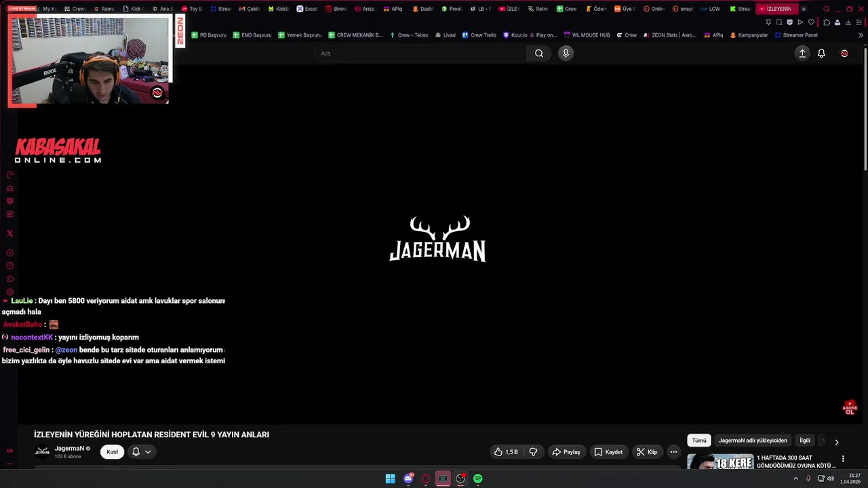Click the JagermaN channel avatar

pyautogui.click(x=42, y=452)
